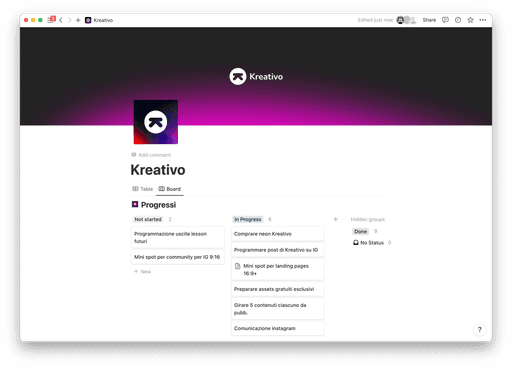This screenshot has width=512, height=368.
Task: Open card Mini spot per community per IG 9:16
Action: [x=178, y=257]
